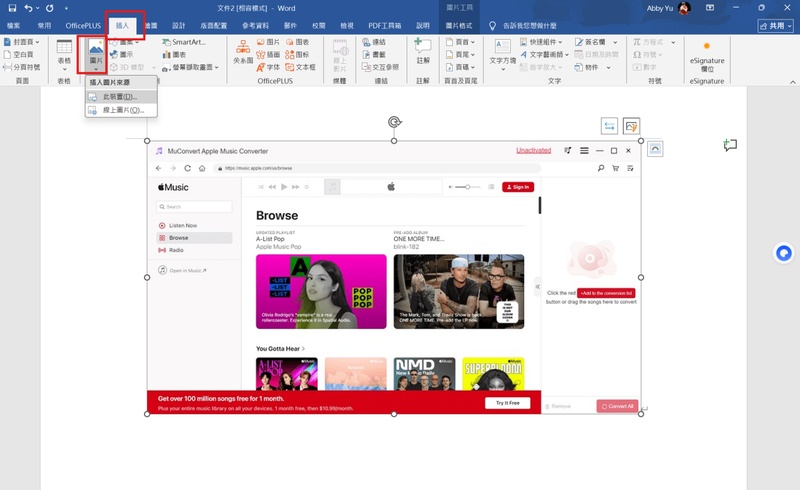Switch to the 常用 (Home) ribbon tab
The image size is (800, 490).
(44, 26)
